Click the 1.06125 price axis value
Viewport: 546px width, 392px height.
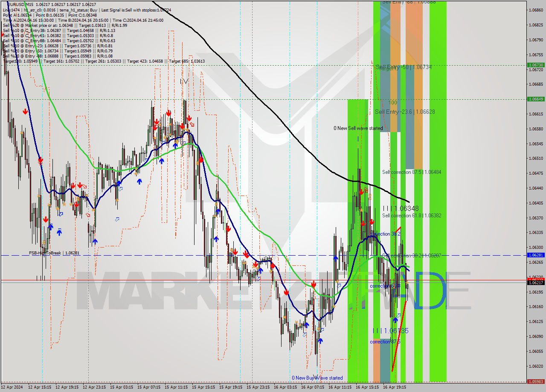[x=536, y=322]
